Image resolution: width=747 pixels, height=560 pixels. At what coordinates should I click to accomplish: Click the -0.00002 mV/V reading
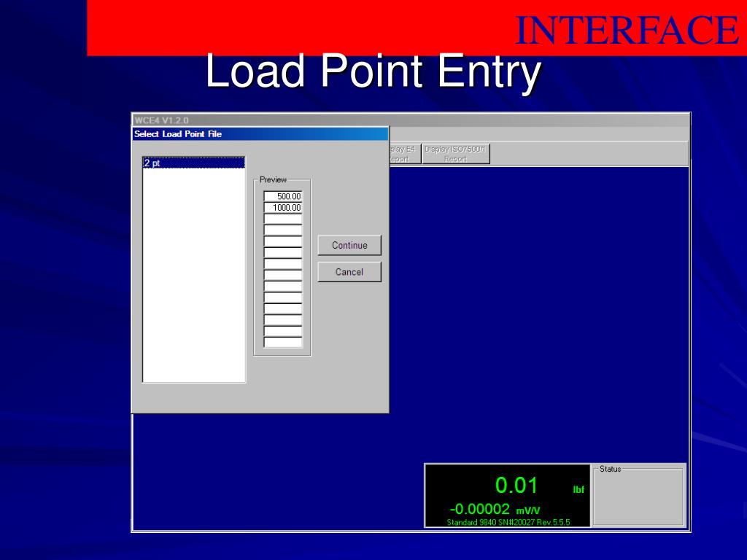[495, 509]
